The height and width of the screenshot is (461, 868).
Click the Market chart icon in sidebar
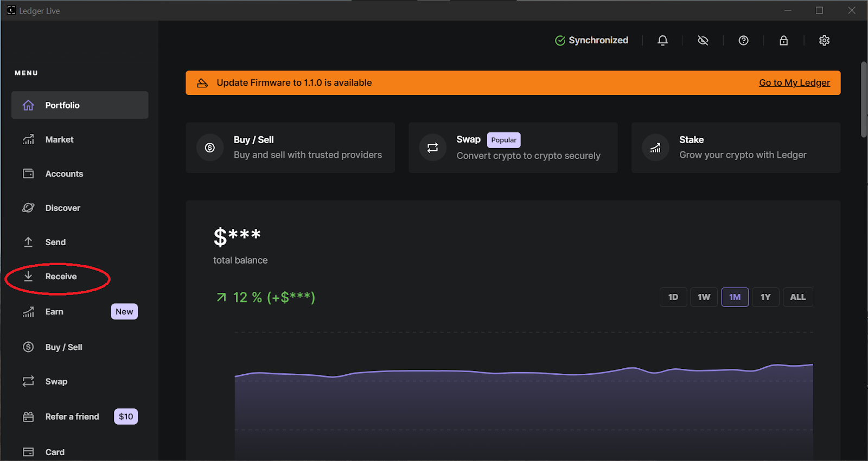pos(28,139)
